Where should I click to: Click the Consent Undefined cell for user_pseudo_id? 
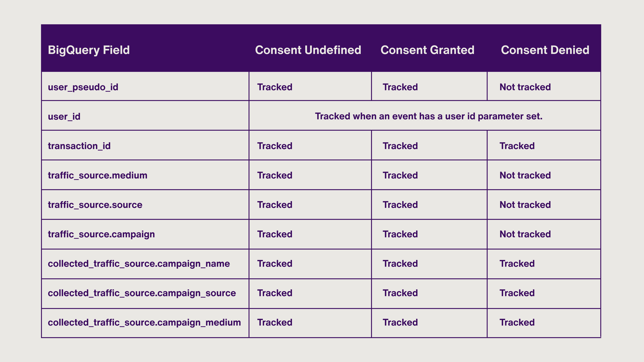point(275,87)
